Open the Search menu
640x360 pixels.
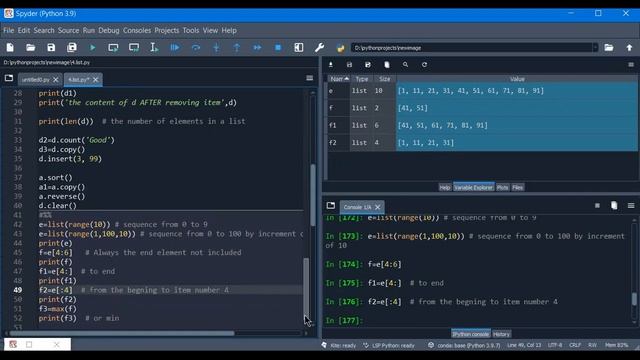click(x=44, y=30)
